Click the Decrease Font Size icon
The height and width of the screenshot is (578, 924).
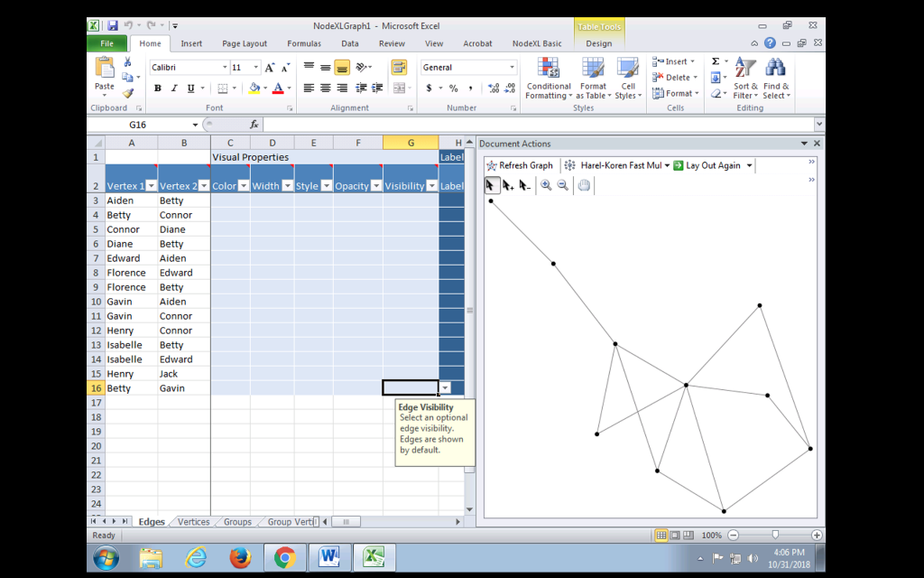click(285, 67)
